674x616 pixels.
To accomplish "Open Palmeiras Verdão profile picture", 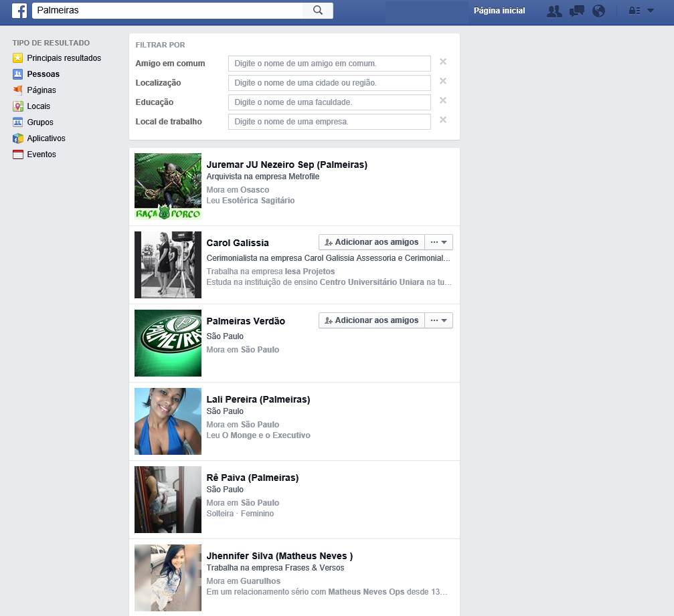I will tap(167, 343).
